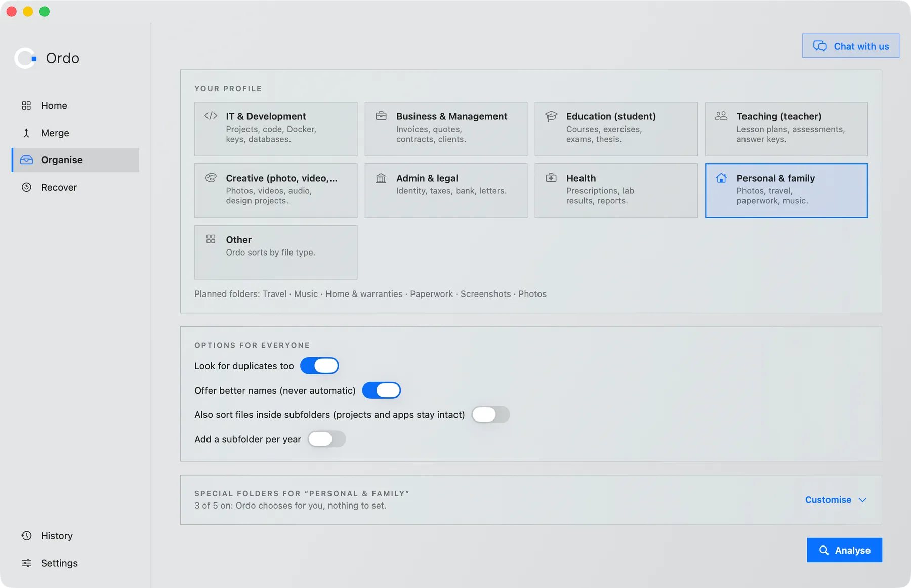Image resolution: width=911 pixels, height=588 pixels.
Task: Select the Other profile card
Action: (x=276, y=253)
